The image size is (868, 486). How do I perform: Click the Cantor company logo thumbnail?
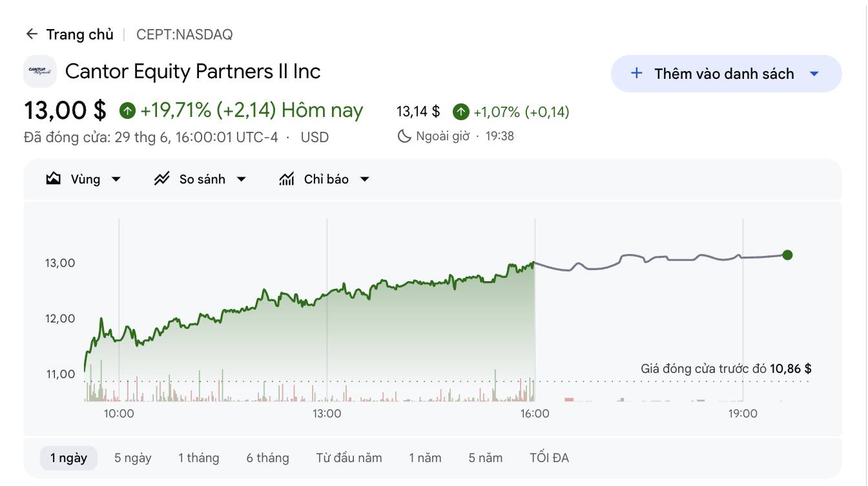pyautogui.click(x=40, y=71)
